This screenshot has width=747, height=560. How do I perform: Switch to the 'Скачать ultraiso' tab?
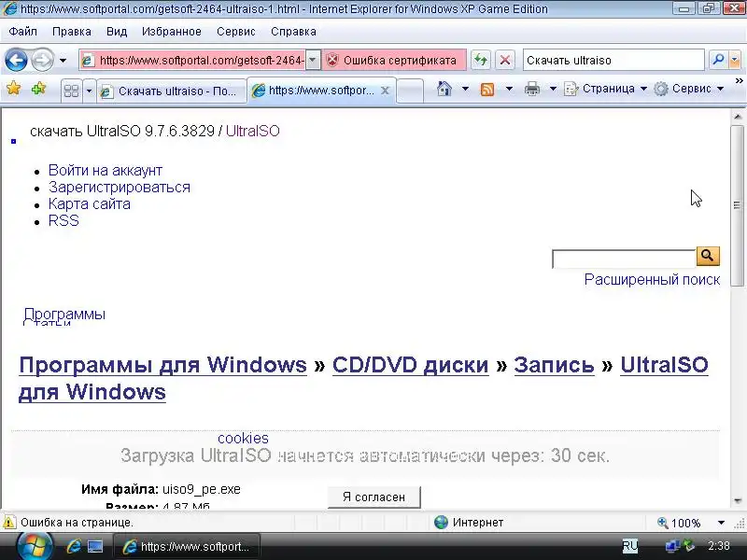tap(171, 91)
